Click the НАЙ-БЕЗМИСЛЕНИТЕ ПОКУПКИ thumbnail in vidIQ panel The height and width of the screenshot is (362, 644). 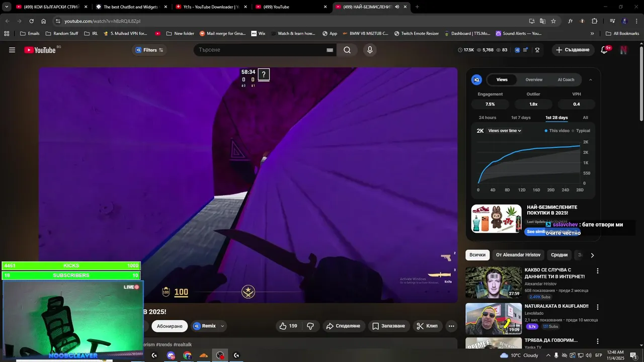tap(496, 218)
